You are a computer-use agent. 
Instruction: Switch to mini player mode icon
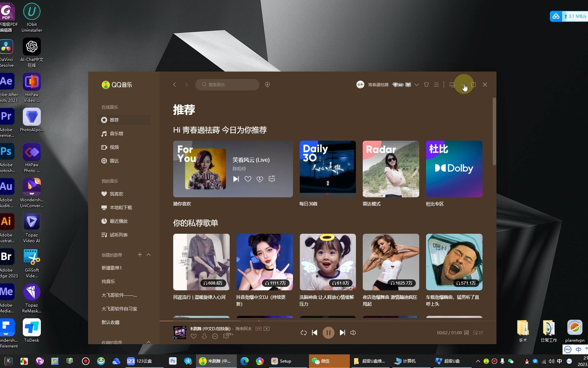[452, 85]
